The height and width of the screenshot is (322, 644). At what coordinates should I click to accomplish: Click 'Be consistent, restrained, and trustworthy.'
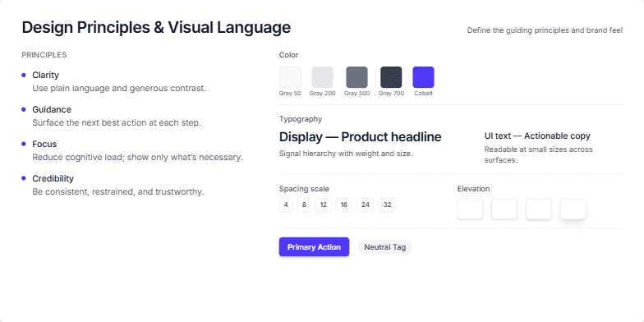118,192
